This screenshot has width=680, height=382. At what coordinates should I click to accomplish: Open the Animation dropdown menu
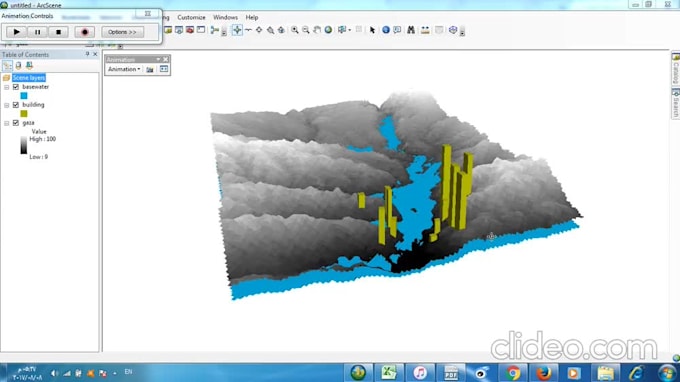pyautogui.click(x=124, y=69)
